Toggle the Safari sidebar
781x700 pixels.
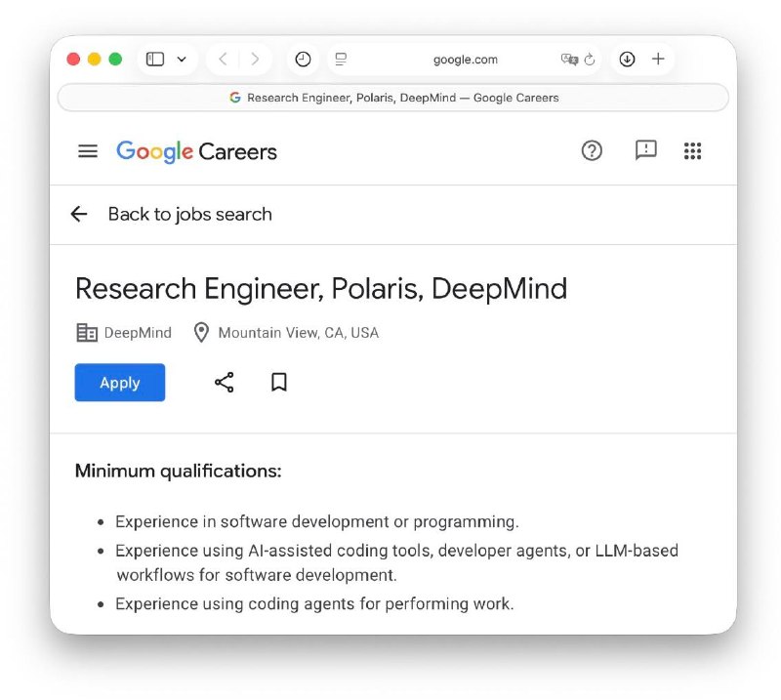pos(155,60)
